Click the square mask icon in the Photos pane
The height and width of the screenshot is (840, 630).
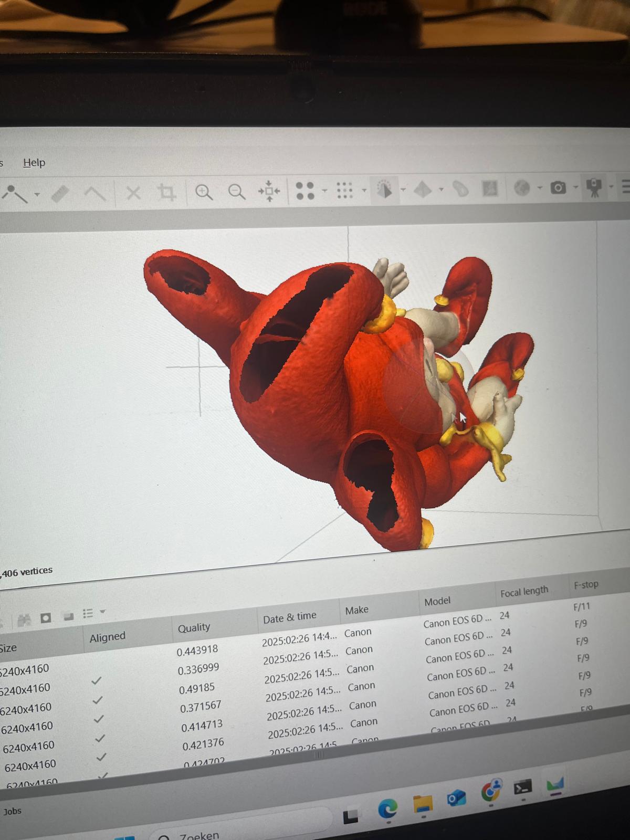click(x=46, y=617)
